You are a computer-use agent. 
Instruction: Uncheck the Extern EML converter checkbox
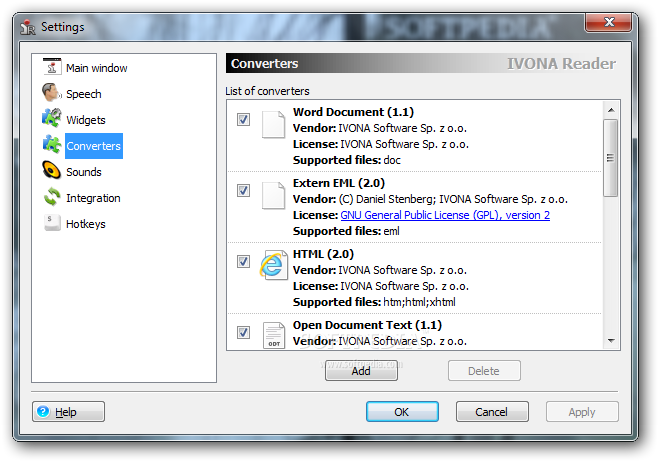(243, 190)
